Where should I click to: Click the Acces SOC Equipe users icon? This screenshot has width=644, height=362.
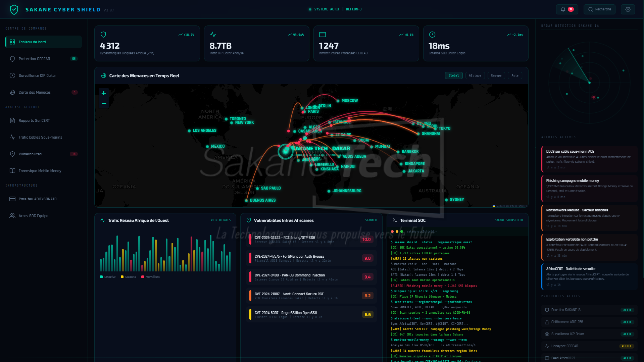pos(12,216)
